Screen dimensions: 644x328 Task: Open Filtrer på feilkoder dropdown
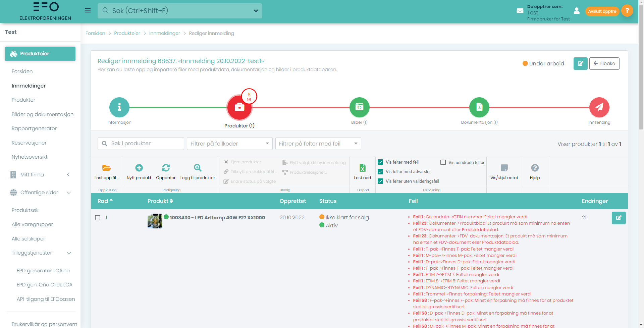[x=229, y=144]
